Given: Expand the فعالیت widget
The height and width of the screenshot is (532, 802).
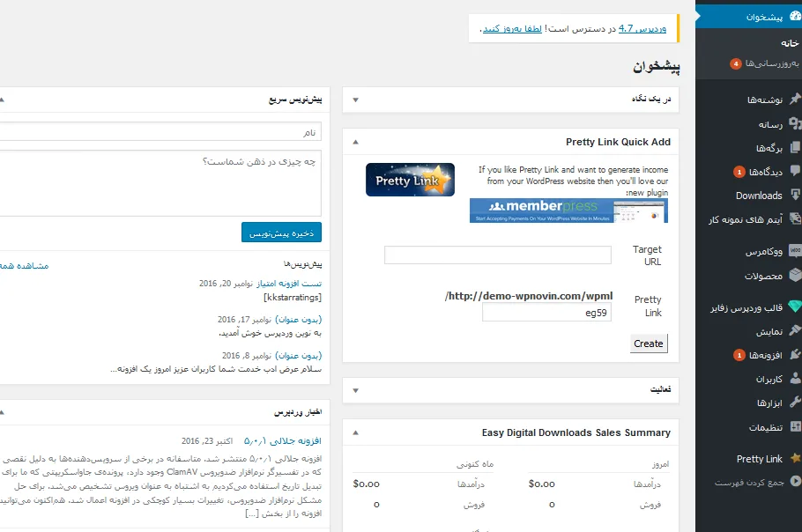Looking at the screenshot, I should 355,390.
